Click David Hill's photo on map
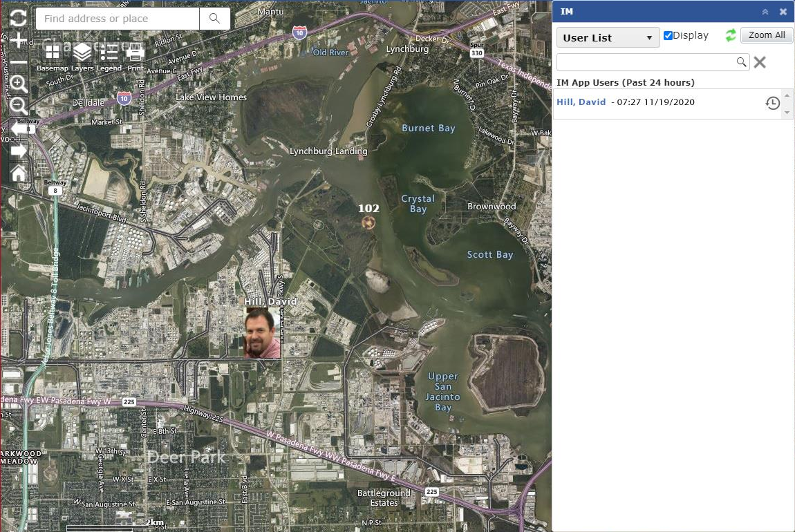Screen dimensions: 795x532 263,333
